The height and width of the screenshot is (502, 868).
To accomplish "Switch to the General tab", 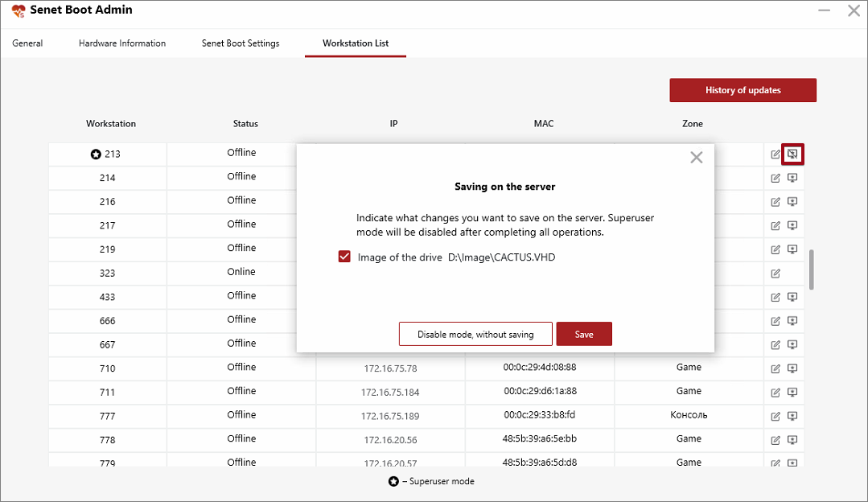I will 27,43.
